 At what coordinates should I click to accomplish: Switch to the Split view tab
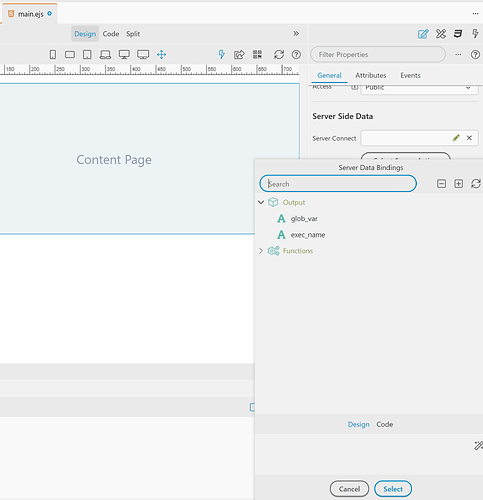coord(133,34)
